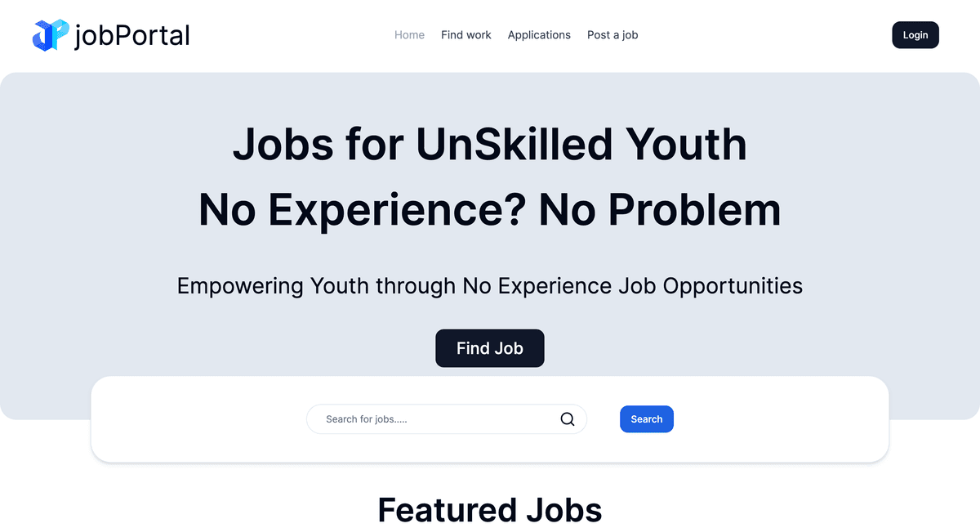This screenshot has width=980, height=528.
Task: Go to the Home nav link
Action: 409,35
